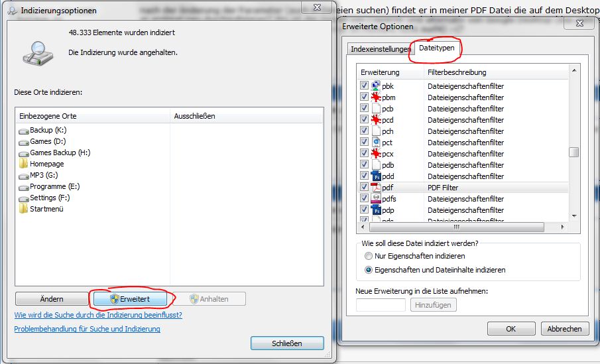Sort by the Erweiterung column header
This screenshot has width=600, height=364.
tap(390, 72)
